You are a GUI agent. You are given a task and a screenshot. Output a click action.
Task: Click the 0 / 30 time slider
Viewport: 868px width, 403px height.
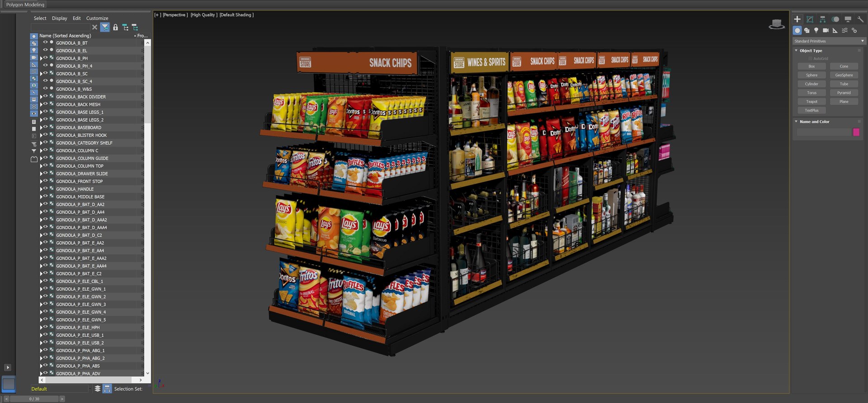34,399
